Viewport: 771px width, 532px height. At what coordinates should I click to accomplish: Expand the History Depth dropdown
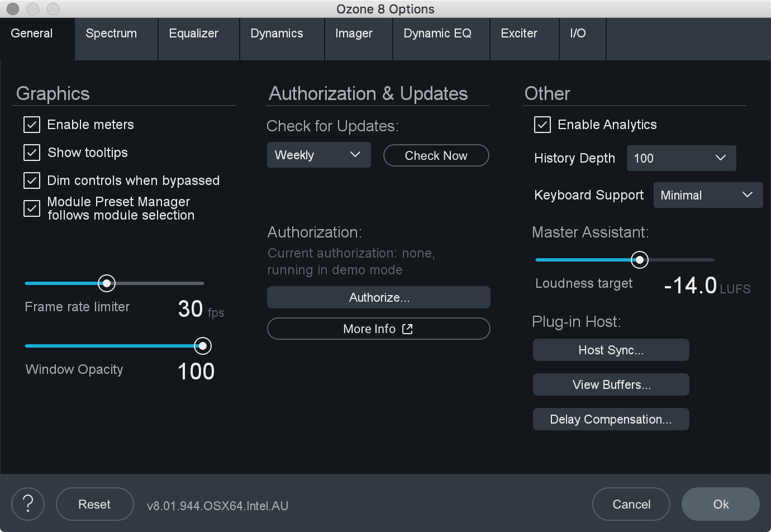[x=681, y=158]
